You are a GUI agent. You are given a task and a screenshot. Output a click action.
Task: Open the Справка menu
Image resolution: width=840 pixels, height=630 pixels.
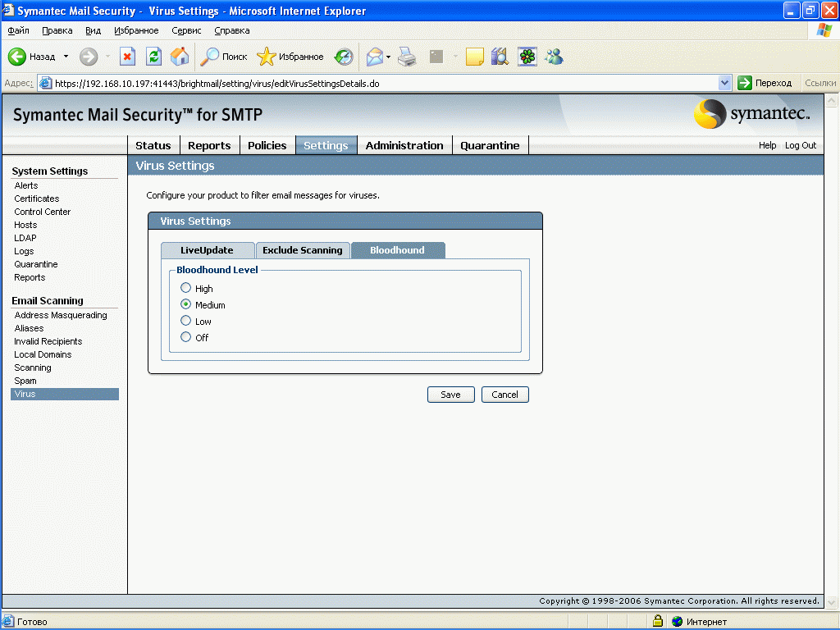click(x=232, y=30)
